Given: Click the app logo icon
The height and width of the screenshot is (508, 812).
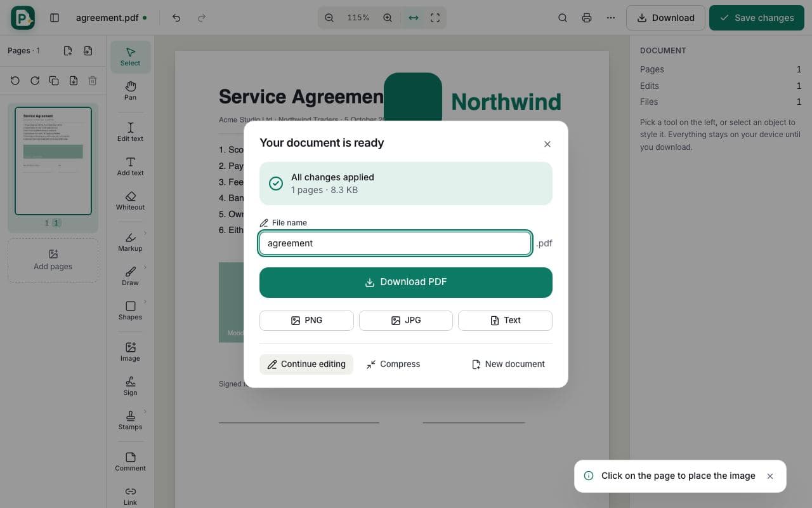Looking at the screenshot, I should coord(23,18).
